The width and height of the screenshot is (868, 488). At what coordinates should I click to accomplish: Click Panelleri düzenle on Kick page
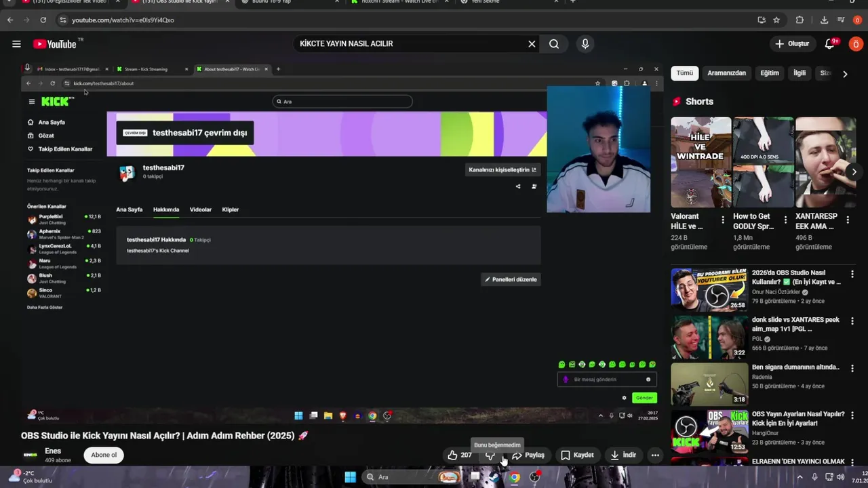pyautogui.click(x=511, y=279)
